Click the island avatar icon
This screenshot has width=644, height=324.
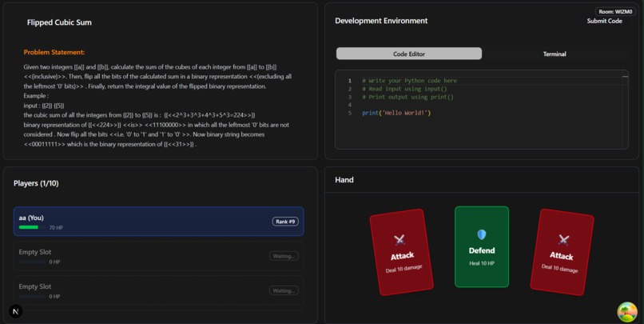click(x=627, y=312)
